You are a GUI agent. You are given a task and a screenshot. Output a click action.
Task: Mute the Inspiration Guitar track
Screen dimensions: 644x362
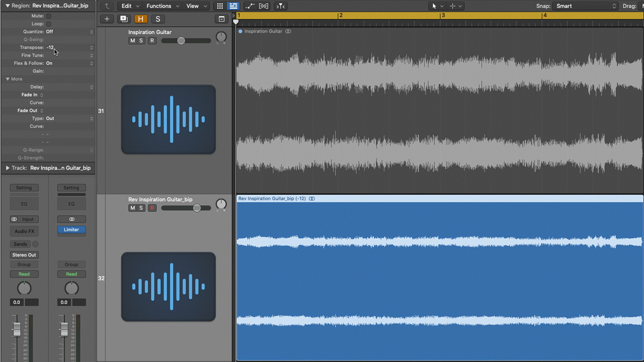point(133,41)
